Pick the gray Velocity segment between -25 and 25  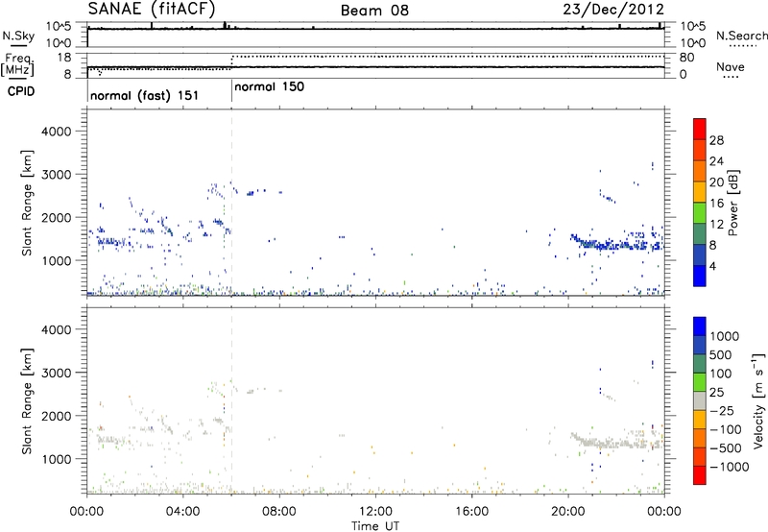pos(700,401)
